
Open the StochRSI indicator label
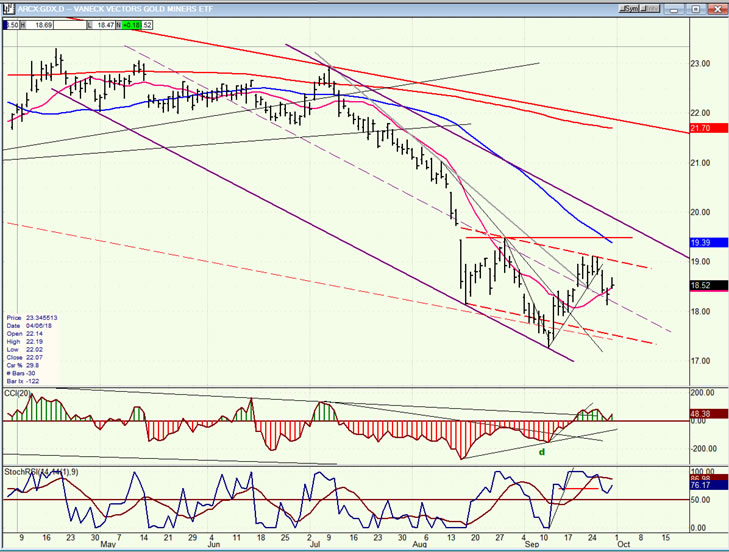coord(41,472)
